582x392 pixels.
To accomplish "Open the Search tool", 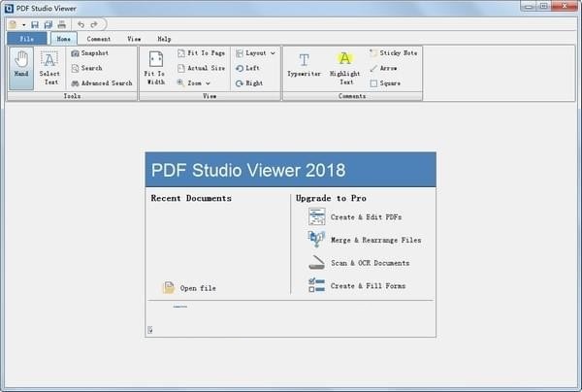I will pos(86,68).
